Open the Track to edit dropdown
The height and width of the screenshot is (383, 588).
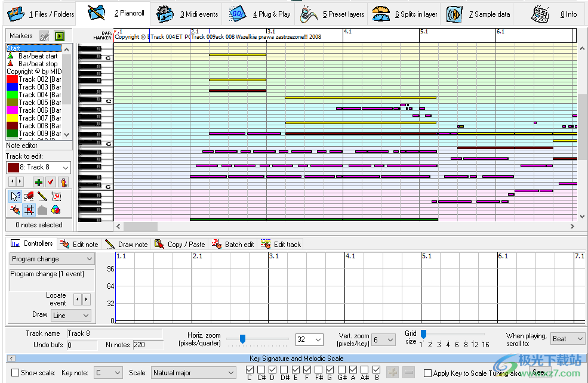(38, 168)
